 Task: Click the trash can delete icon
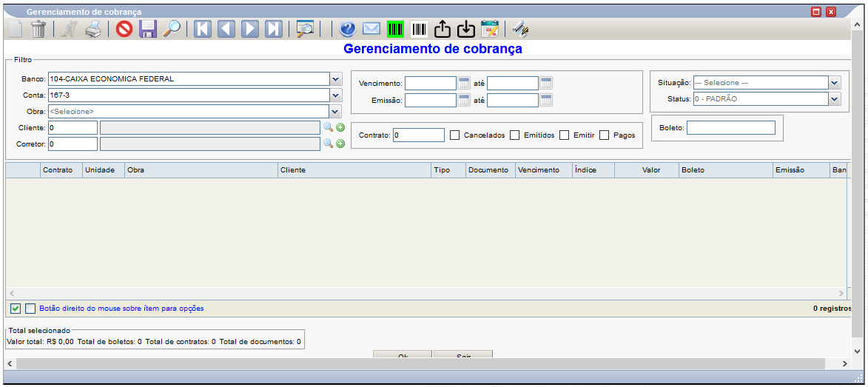pyautogui.click(x=38, y=29)
